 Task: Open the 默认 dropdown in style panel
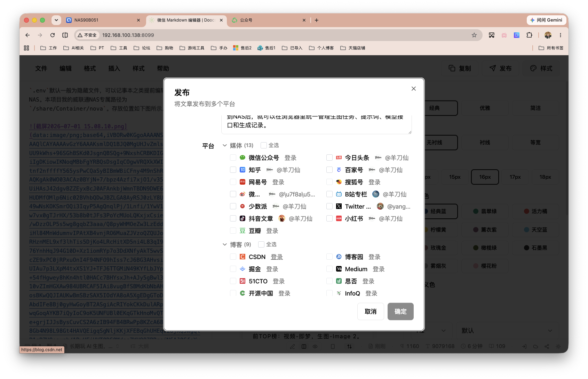click(x=507, y=331)
